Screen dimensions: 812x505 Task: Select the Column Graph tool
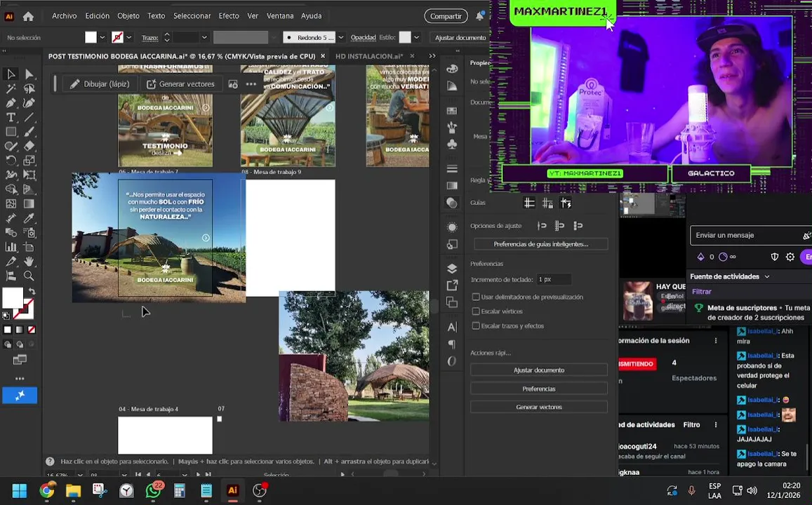[11, 247]
